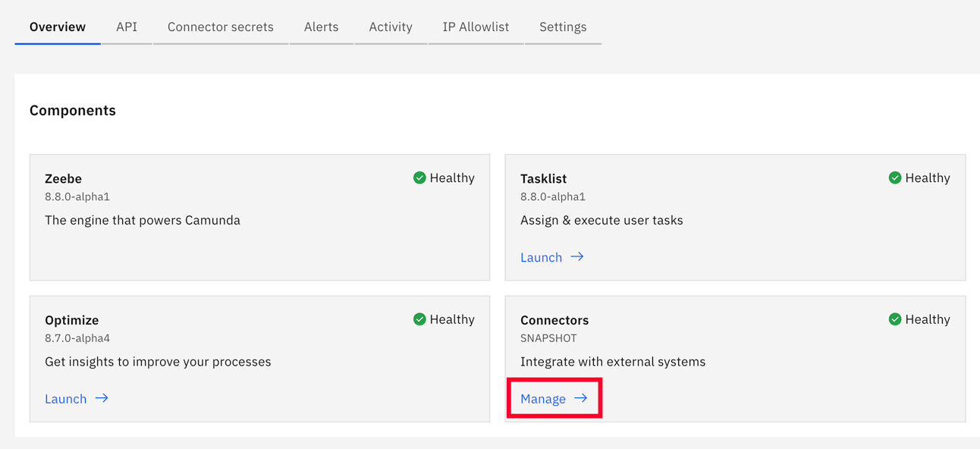Click the arrow icon beside Optimize Launch

[x=102, y=398]
